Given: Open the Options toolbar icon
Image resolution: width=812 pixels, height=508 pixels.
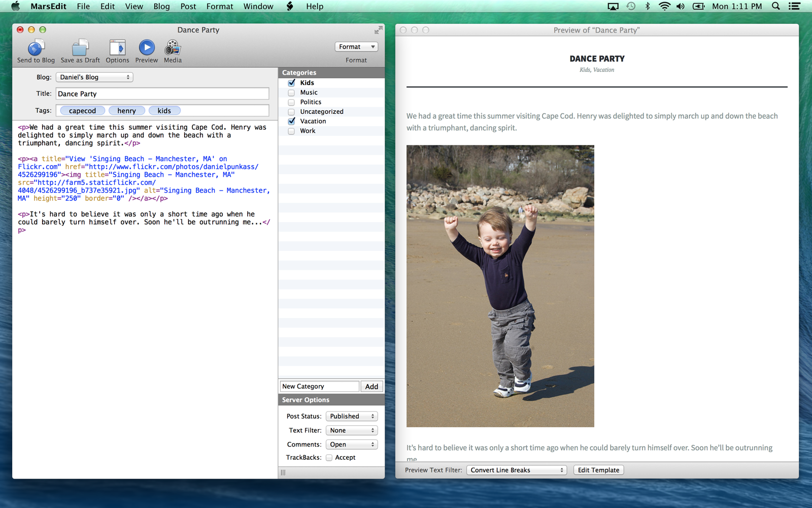Looking at the screenshot, I should (117, 48).
